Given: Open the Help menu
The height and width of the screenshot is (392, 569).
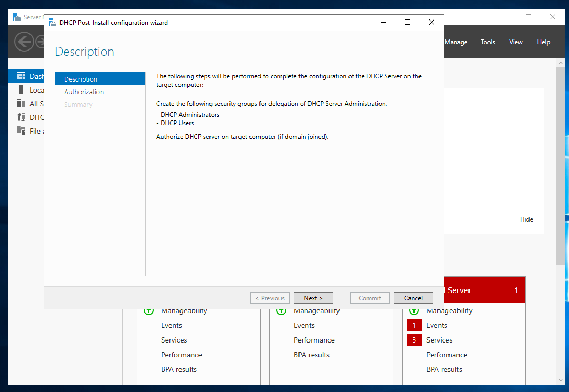Looking at the screenshot, I should point(543,42).
